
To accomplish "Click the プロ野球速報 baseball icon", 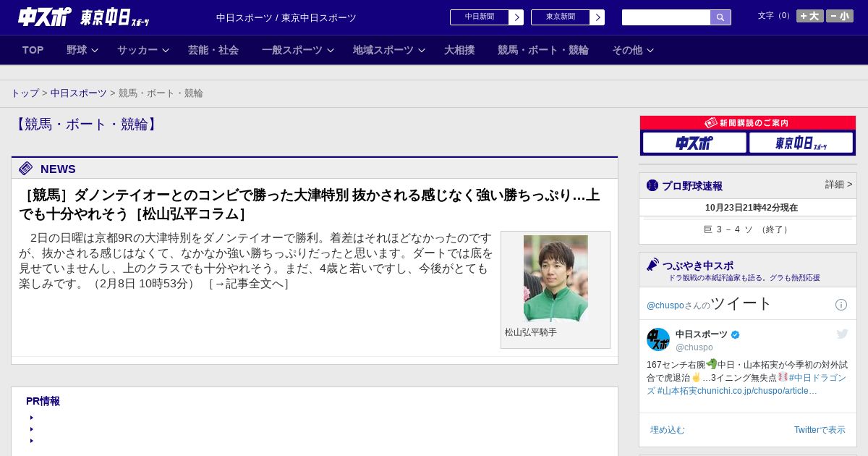I will (x=652, y=185).
